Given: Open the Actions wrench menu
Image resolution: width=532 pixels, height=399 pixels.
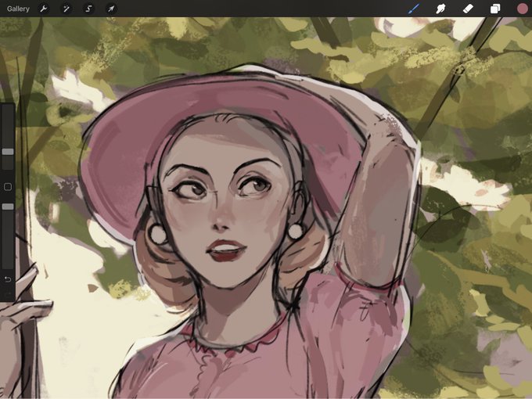Looking at the screenshot, I should pyautogui.click(x=44, y=9).
